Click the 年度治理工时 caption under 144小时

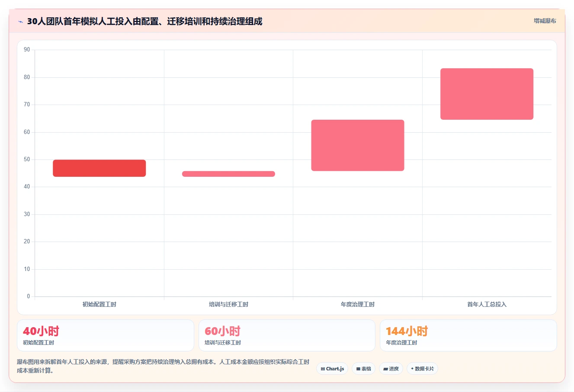401,343
